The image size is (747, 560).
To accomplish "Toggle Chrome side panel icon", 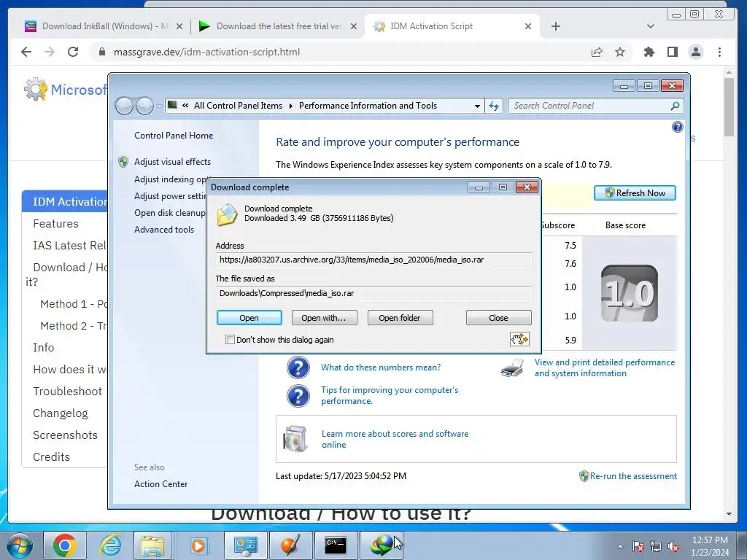I will (x=672, y=52).
